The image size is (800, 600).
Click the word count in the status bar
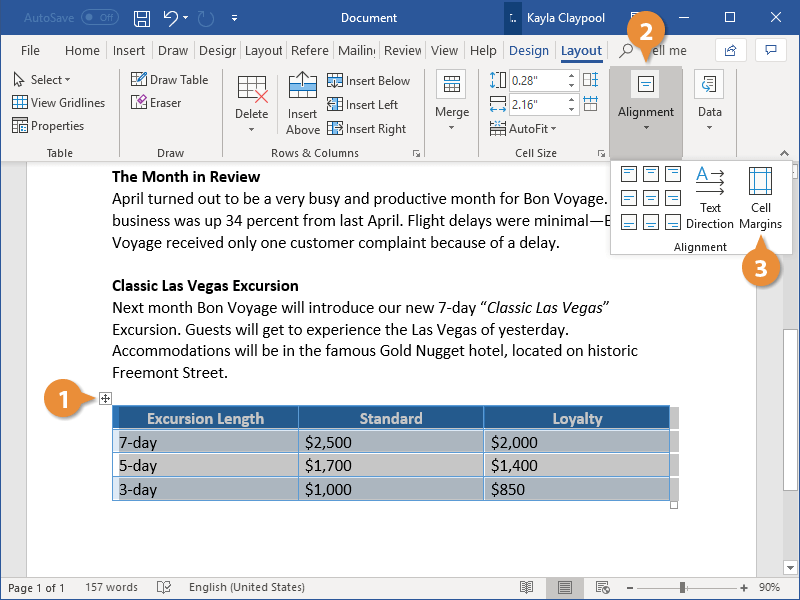(x=110, y=587)
